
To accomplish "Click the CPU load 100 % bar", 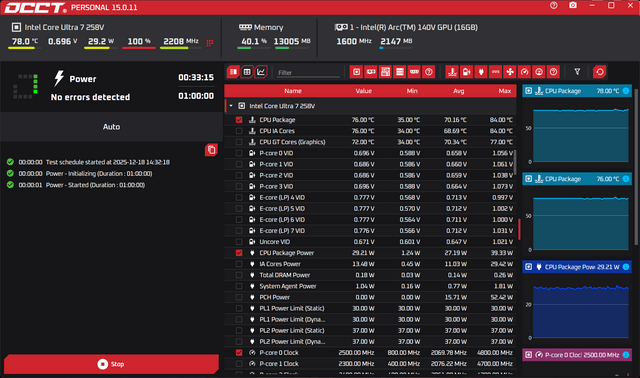I will pyautogui.click(x=139, y=48).
